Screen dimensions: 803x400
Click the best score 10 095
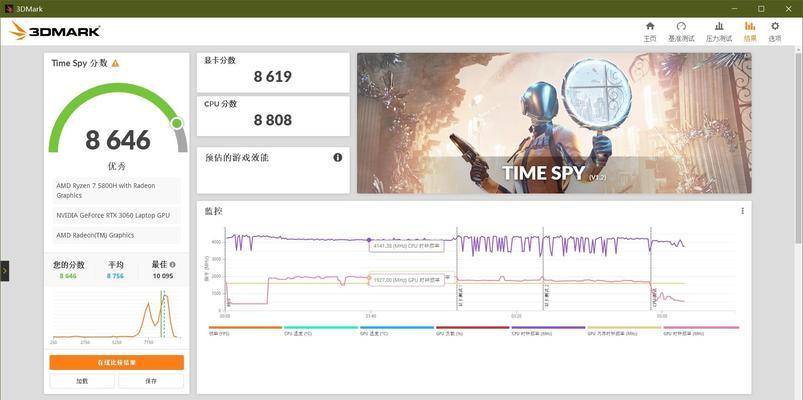pyautogui.click(x=163, y=276)
